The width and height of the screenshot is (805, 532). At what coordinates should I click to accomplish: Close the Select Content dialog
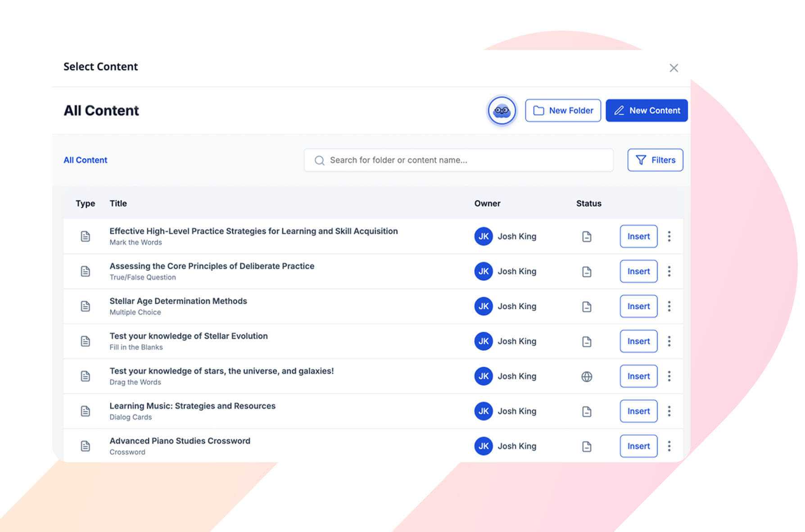(674, 68)
